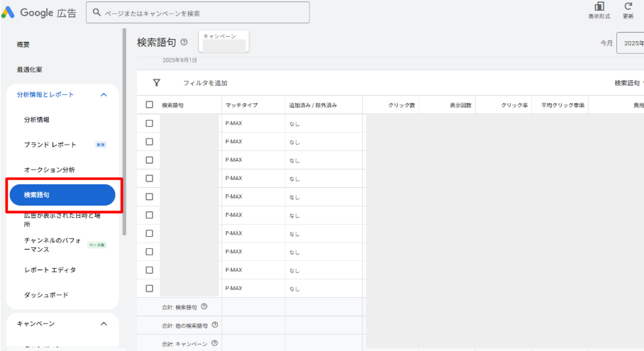Click the search box for pages or campaigns
644x351 pixels.
[x=197, y=13]
